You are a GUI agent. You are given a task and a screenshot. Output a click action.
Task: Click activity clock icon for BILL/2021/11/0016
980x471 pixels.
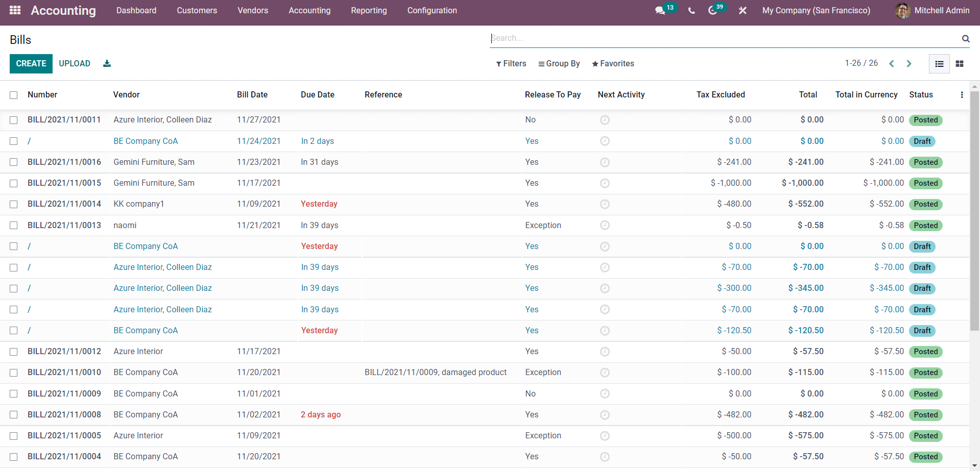click(605, 162)
